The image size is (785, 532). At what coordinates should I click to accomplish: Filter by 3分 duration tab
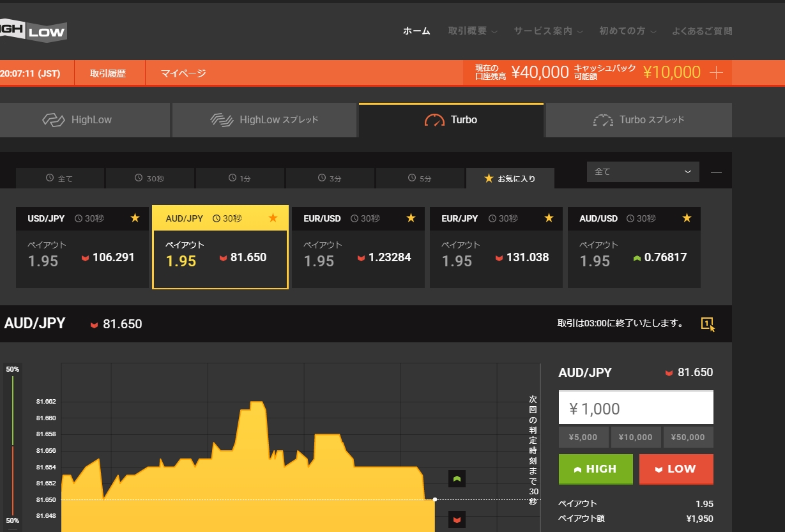tap(330, 179)
